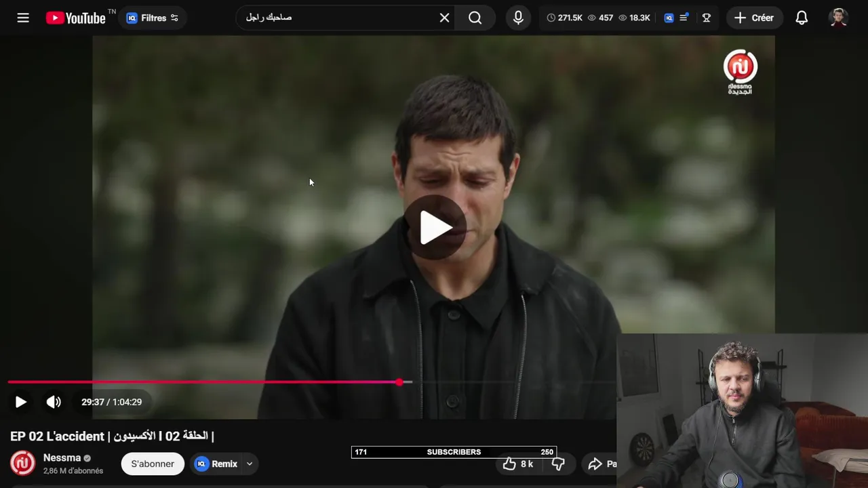
Task: Open the notifications bell
Action: pos(802,18)
